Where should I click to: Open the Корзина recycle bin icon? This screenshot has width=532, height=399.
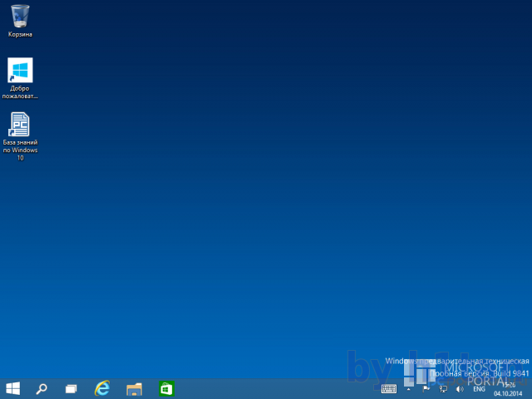pyautogui.click(x=20, y=20)
